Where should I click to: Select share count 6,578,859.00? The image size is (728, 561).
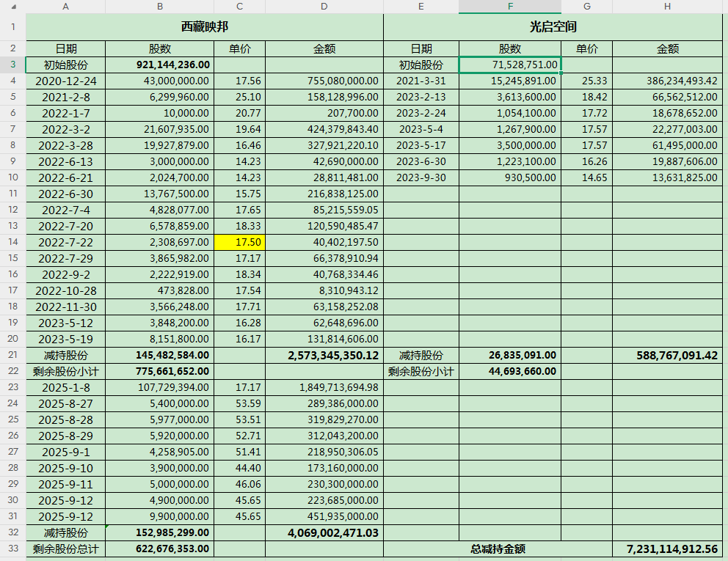pyautogui.click(x=160, y=226)
